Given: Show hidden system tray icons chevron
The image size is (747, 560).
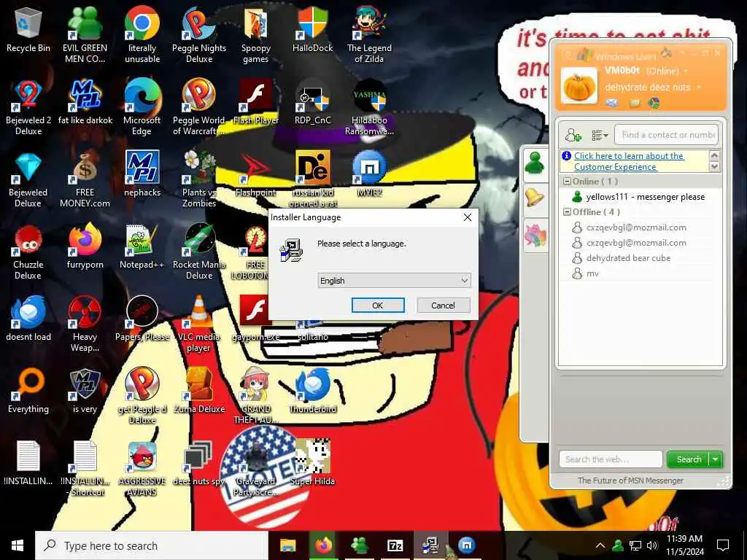Looking at the screenshot, I should click(600, 545).
